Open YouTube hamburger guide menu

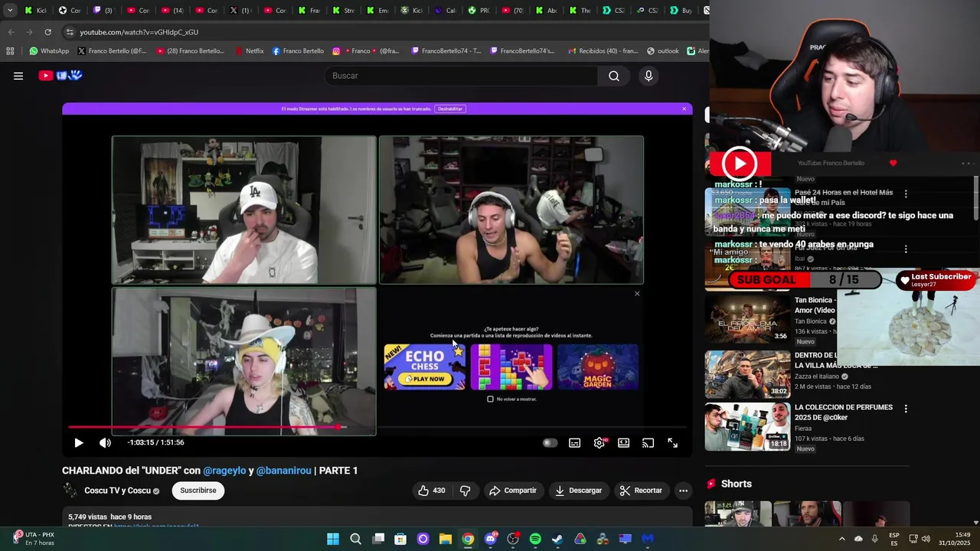18,76
